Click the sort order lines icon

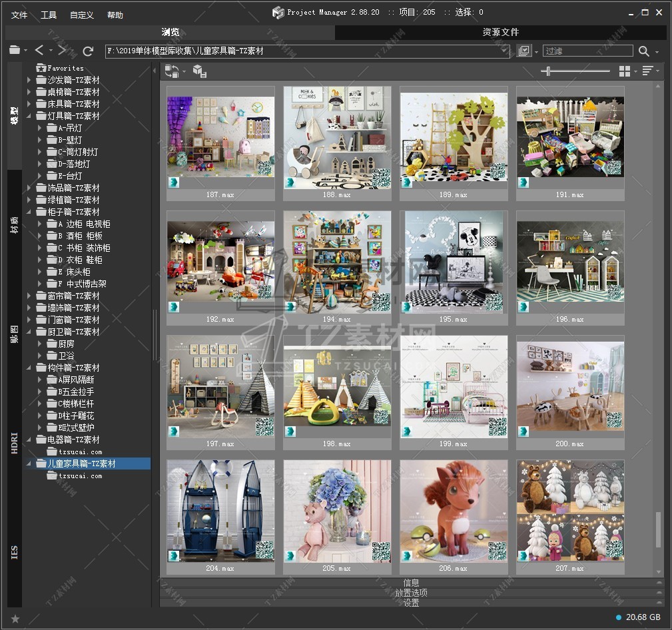pos(647,71)
